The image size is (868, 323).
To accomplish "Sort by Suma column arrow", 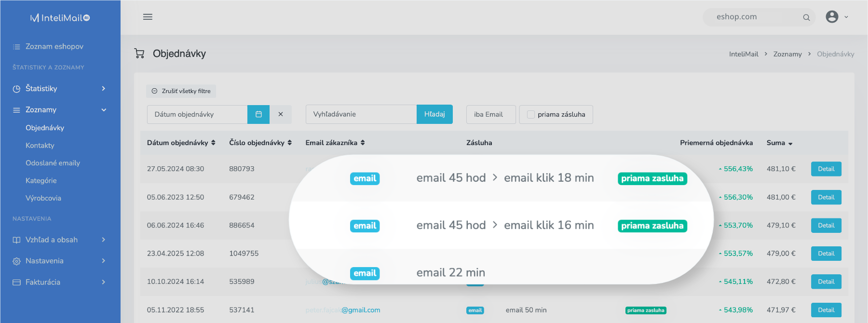I will pos(790,143).
